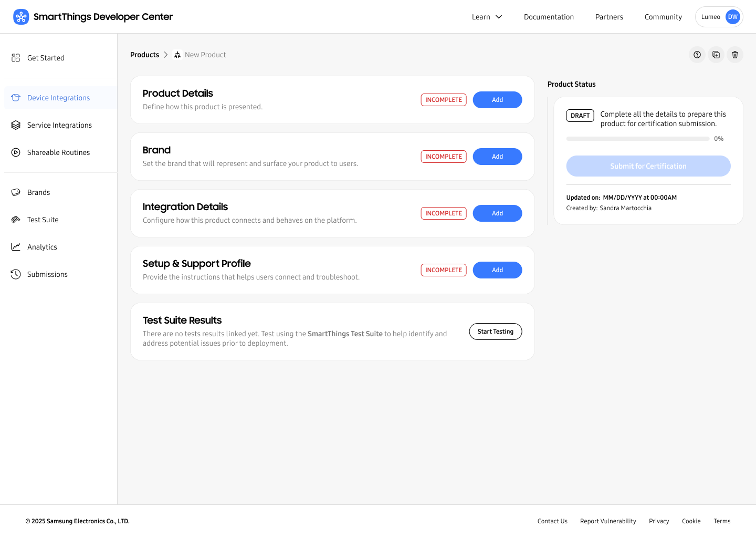Screen dimensions: 756x538
Task: Click the Analytics chart icon
Action: point(16,247)
